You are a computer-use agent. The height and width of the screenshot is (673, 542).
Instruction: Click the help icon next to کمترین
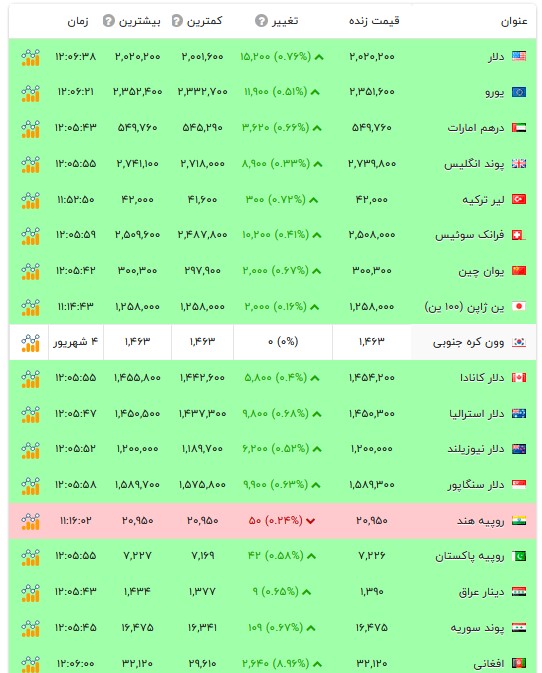177,20
